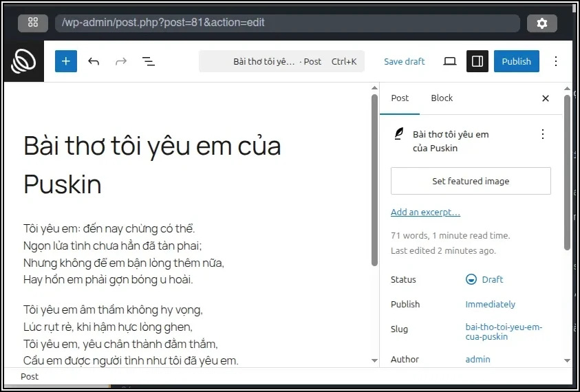Viewport: 580px width, 392px height.
Task: Click line 'Tôi yêu em: đến nay chừng có thể.'
Action: (x=109, y=228)
